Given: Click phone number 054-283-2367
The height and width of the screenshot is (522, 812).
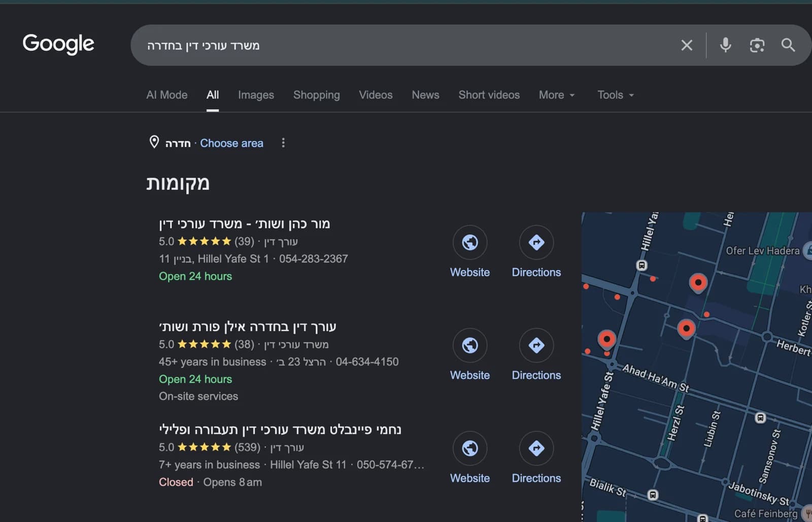Looking at the screenshot, I should pos(313,259).
